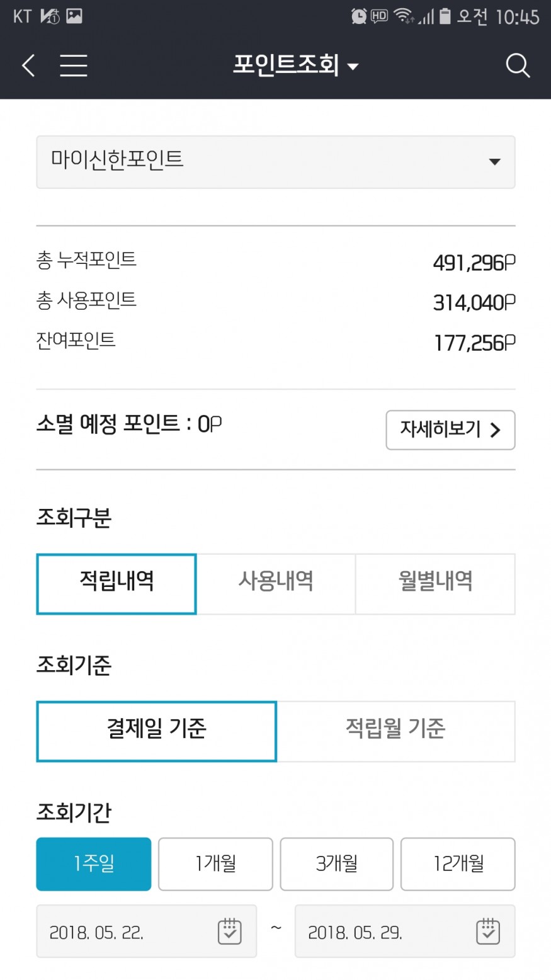This screenshot has width=551, height=980.
Task: Switch to the 월별내역 tab
Action: coord(435,583)
